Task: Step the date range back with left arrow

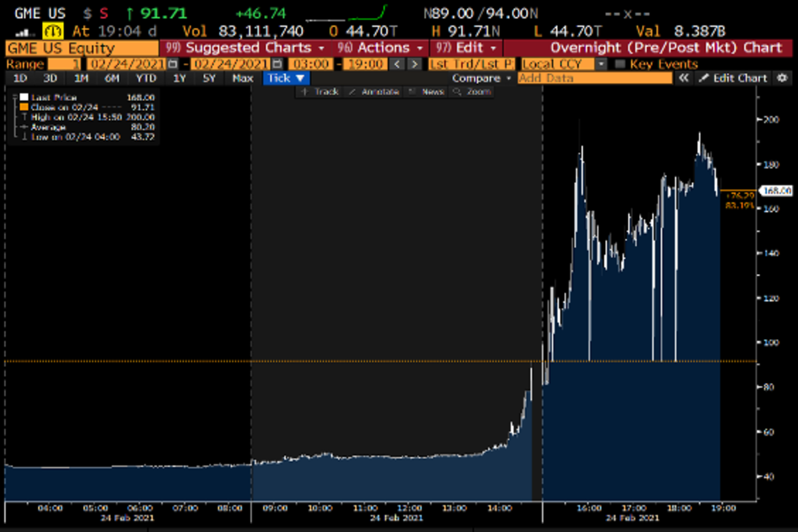Action: tap(397, 65)
